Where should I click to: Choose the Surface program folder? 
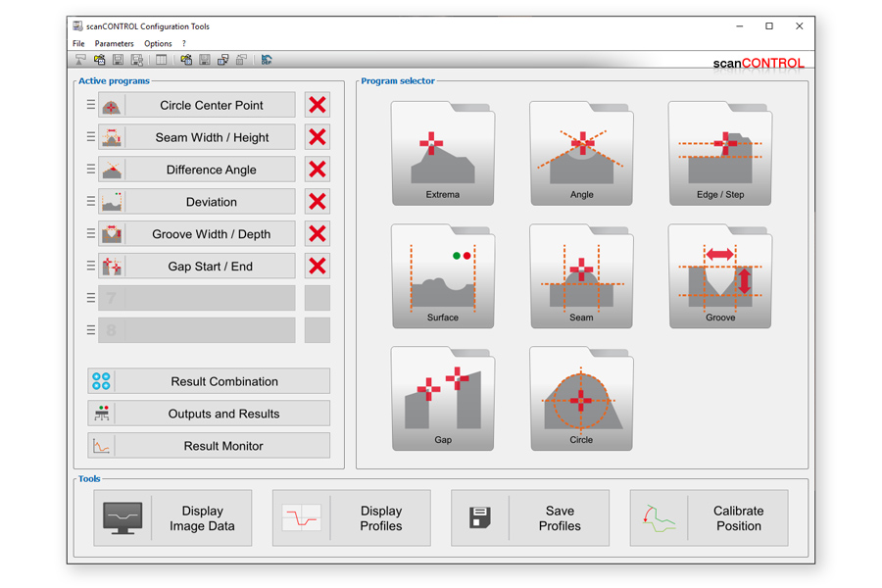[x=442, y=276]
